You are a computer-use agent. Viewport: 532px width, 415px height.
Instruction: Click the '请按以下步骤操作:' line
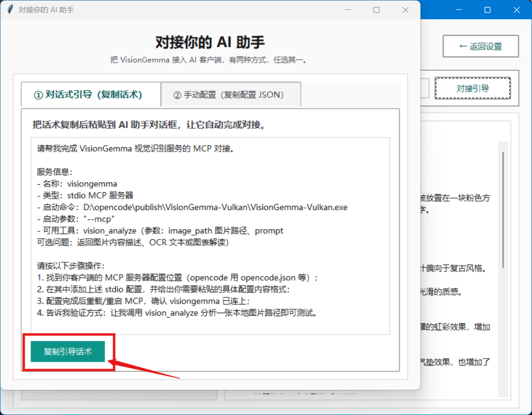point(71,266)
